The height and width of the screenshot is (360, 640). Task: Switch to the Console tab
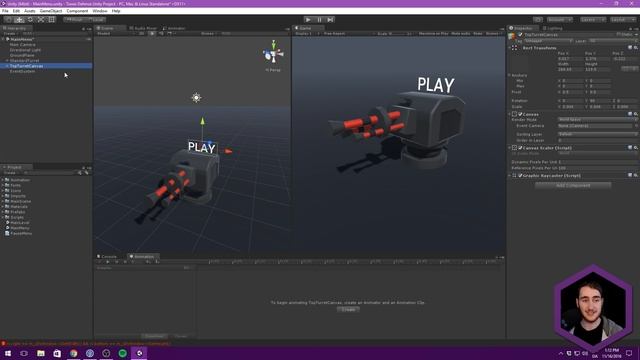(x=107, y=257)
